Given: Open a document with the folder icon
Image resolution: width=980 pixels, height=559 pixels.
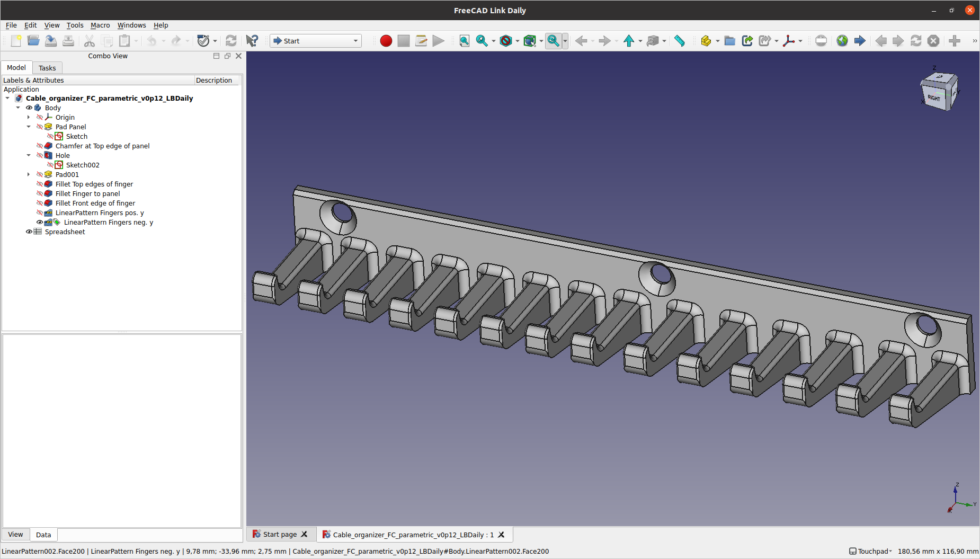Looking at the screenshot, I should (x=33, y=40).
